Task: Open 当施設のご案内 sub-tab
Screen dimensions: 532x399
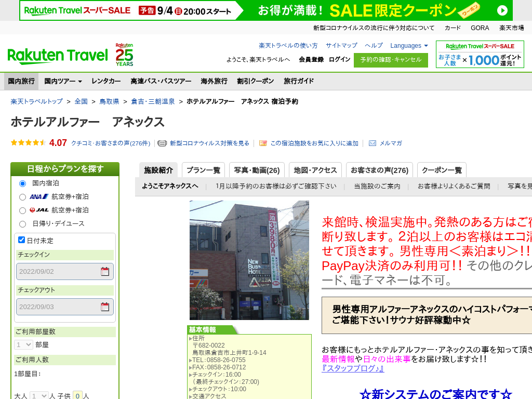Action: (377, 186)
